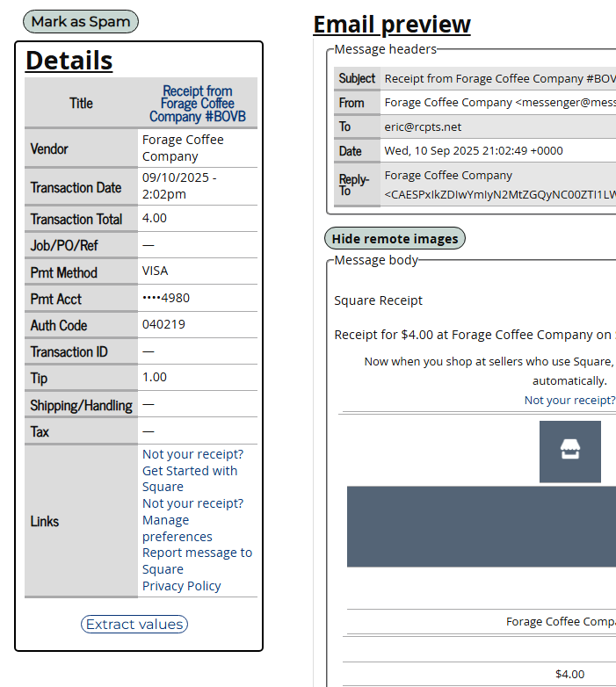Select the Vendor value Forage Coffee Company

coord(183,148)
